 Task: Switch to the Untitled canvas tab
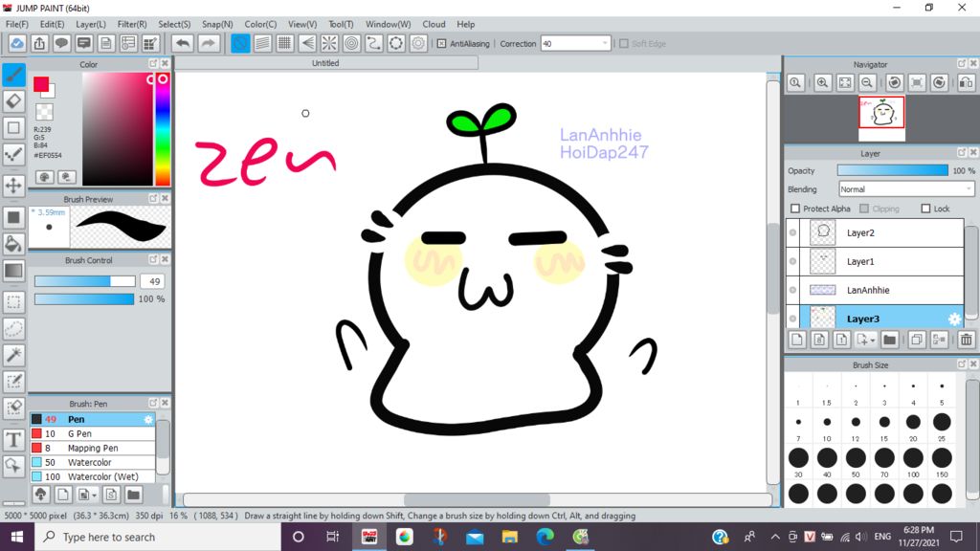click(x=325, y=63)
